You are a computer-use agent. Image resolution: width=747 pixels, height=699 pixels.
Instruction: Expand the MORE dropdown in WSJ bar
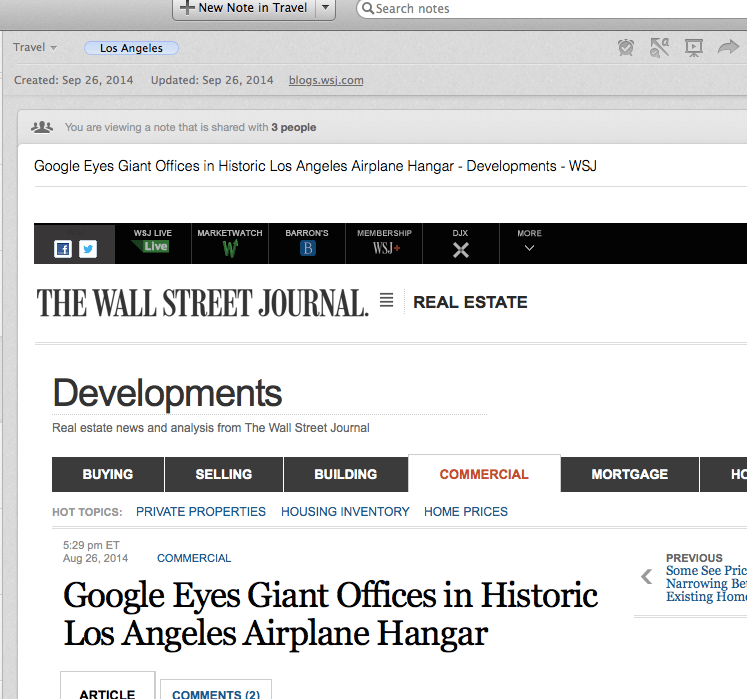[x=529, y=243]
